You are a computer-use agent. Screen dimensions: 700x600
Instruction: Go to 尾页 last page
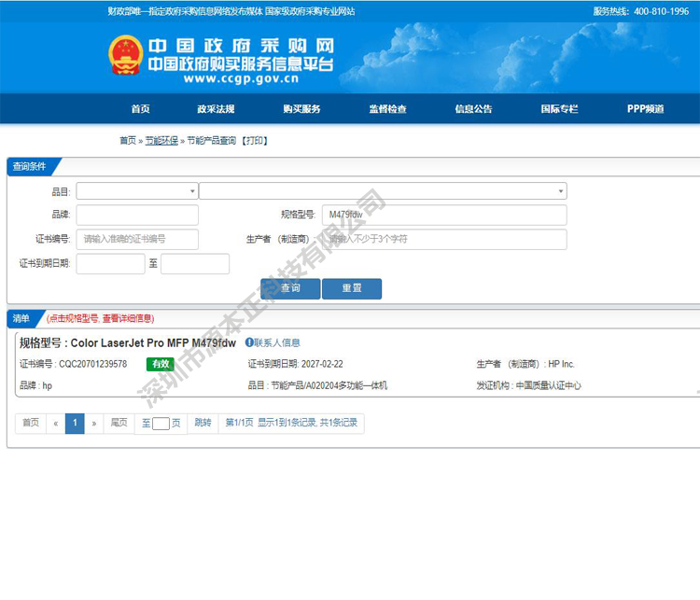tap(119, 423)
